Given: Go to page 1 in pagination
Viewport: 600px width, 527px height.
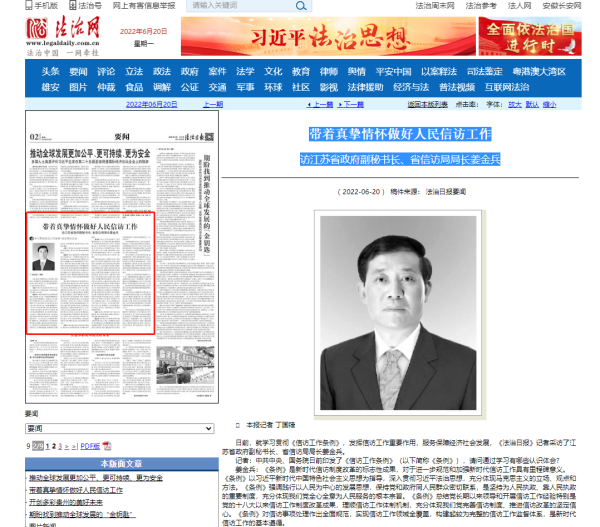Looking at the screenshot, I should point(47,446).
